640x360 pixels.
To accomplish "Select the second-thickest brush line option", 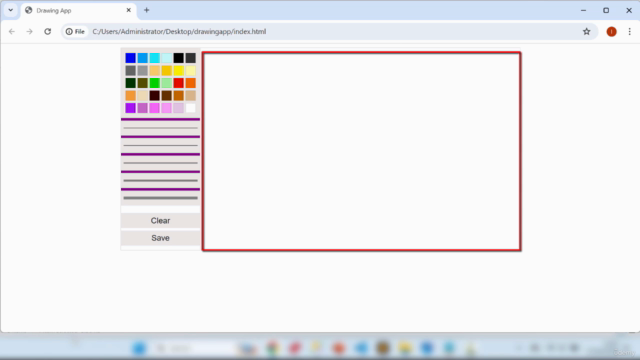I will pyautogui.click(x=160, y=180).
